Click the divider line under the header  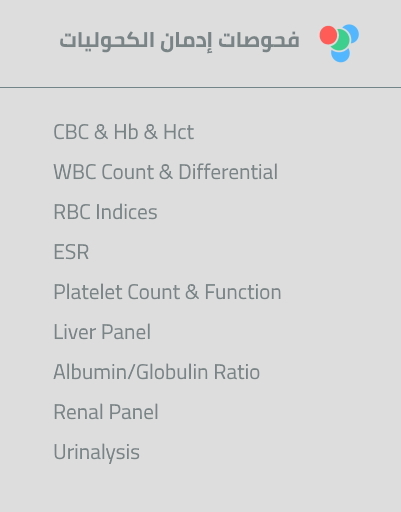[200, 88]
